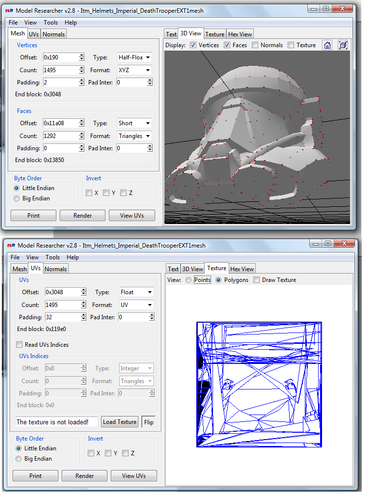370x500 pixels.
Task: Open File menu in top window
Action: 13,23
